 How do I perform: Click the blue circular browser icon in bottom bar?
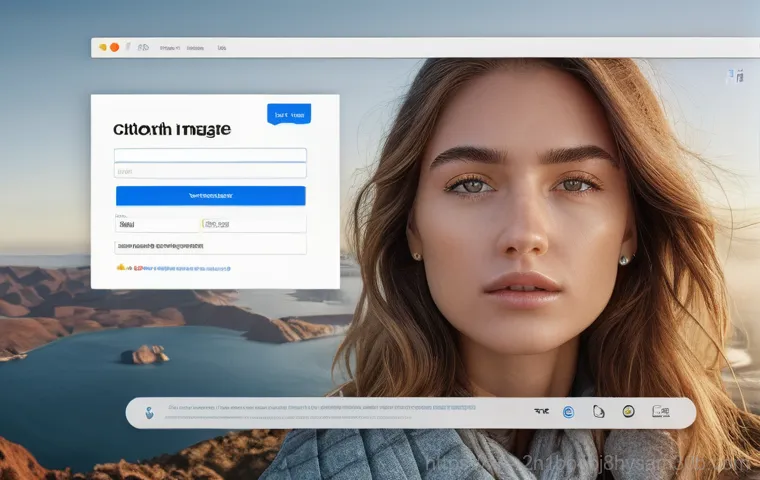click(x=568, y=411)
